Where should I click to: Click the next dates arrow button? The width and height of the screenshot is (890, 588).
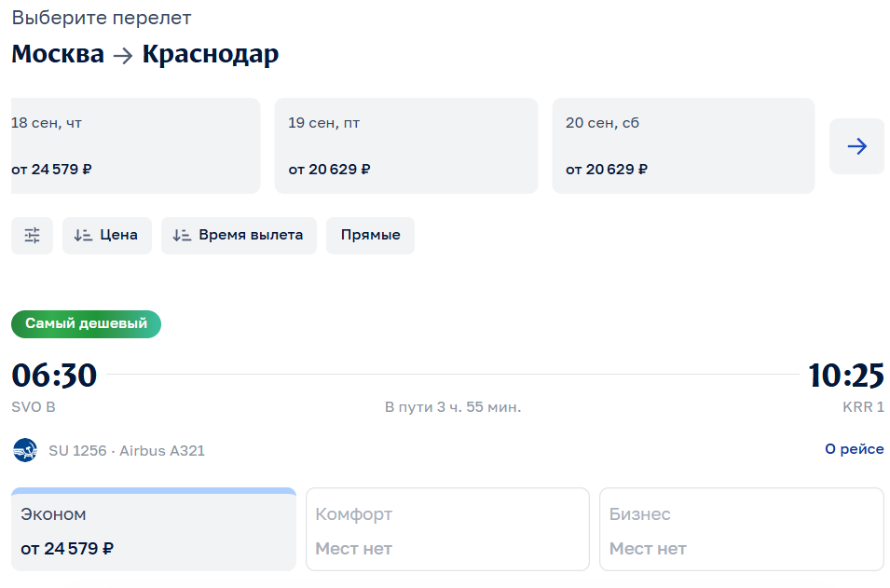pos(856,146)
